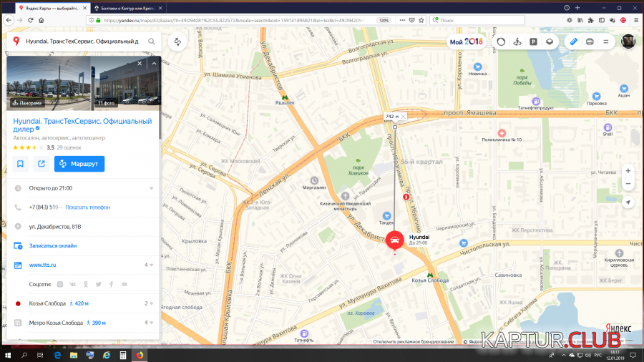Open route builder icon beside search box
The width and height of the screenshot is (644, 362).
tap(176, 41)
